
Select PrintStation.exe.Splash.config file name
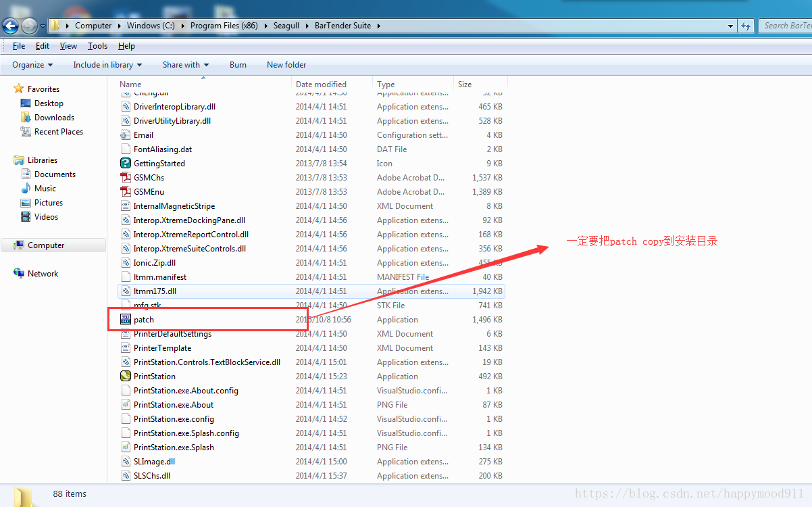click(x=186, y=433)
